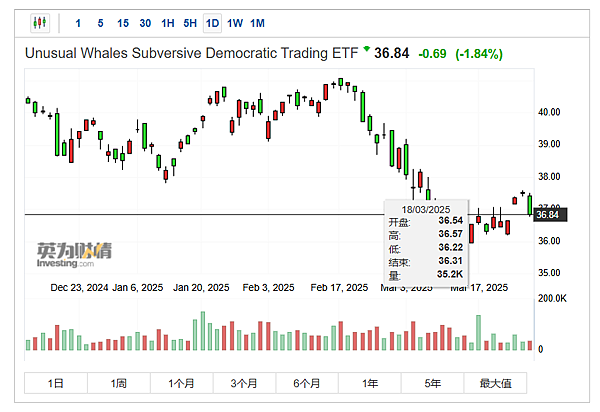
Task: Switch to the 1H interval
Action: coord(168,23)
